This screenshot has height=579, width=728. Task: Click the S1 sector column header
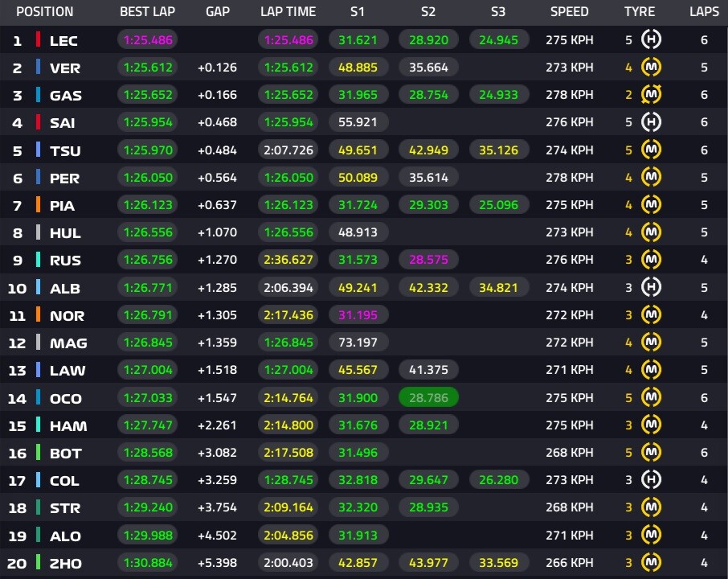(x=358, y=12)
